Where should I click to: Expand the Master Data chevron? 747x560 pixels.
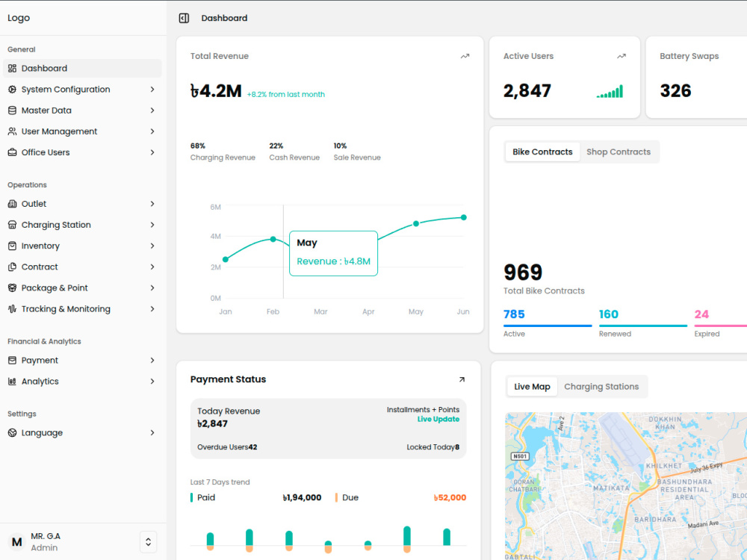[152, 110]
